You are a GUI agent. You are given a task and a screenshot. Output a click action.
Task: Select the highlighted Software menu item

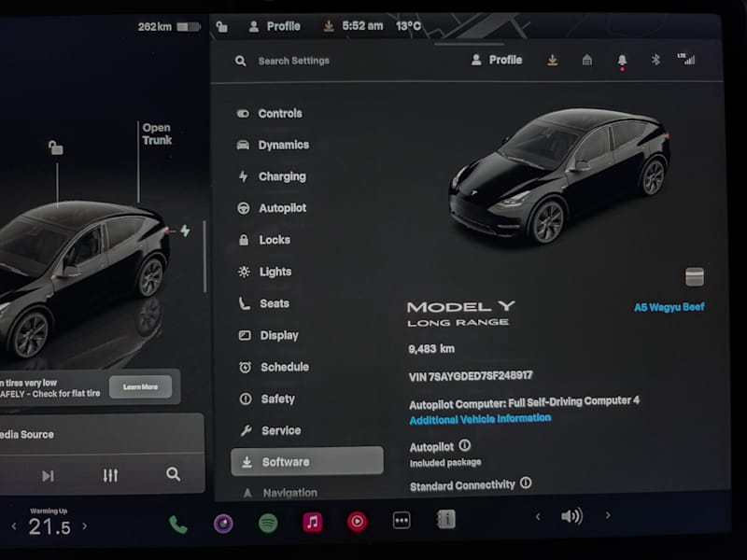[307, 461]
